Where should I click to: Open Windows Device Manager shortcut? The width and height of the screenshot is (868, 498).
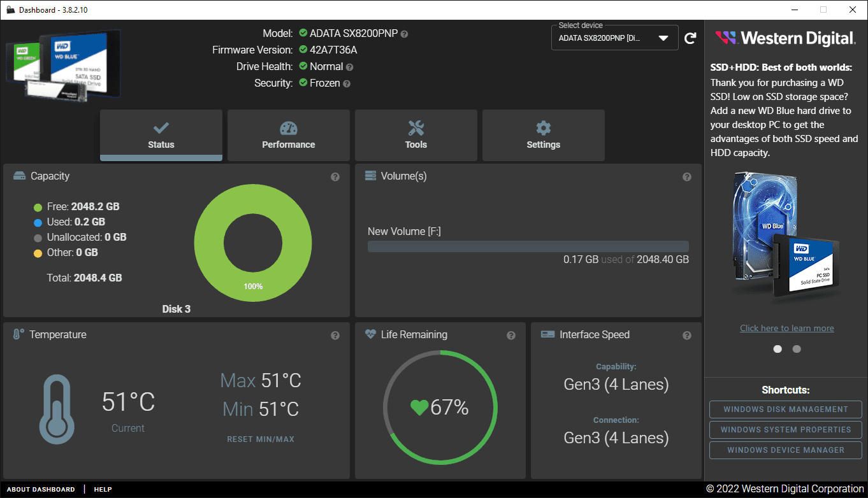pos(786,450)
